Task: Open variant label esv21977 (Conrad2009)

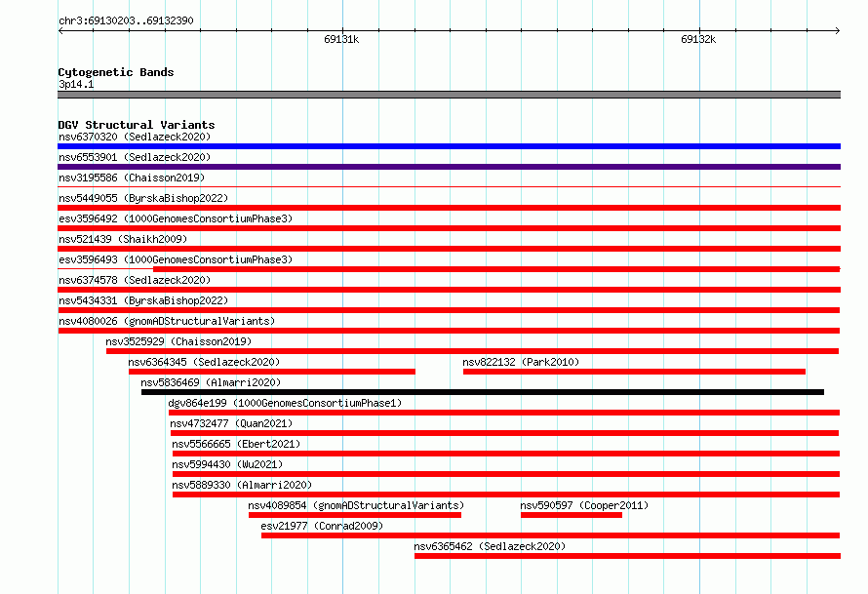Action: tap(322, 526)
